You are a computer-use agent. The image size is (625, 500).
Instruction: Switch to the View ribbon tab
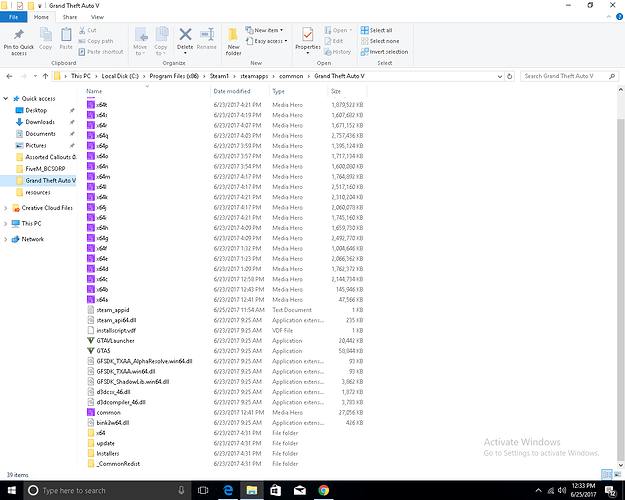point(97,17)
